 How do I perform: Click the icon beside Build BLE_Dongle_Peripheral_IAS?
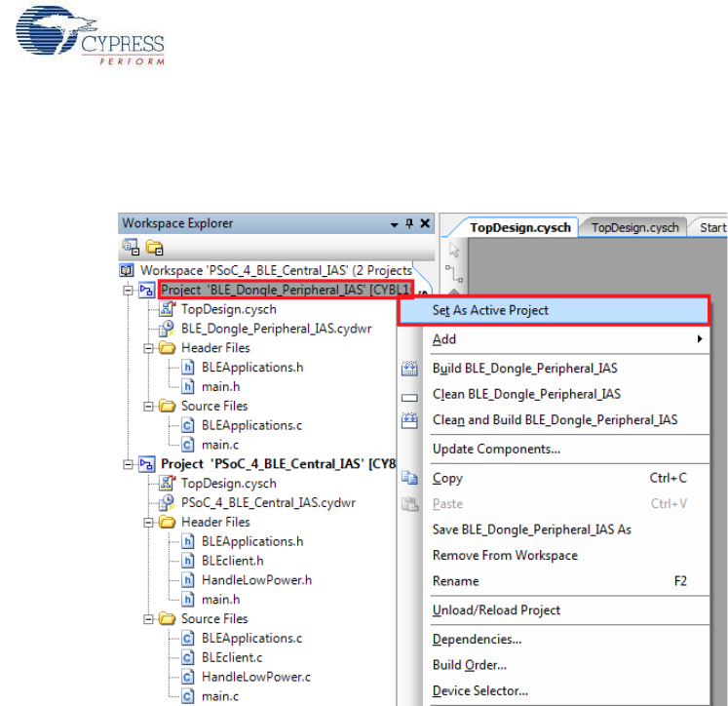pos(409,369)
